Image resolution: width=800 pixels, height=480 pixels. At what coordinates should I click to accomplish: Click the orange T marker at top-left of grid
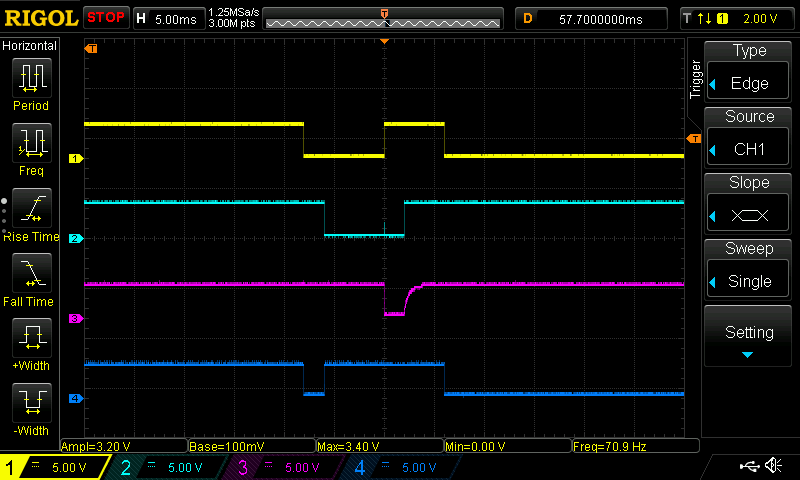[x=91, y=48]
